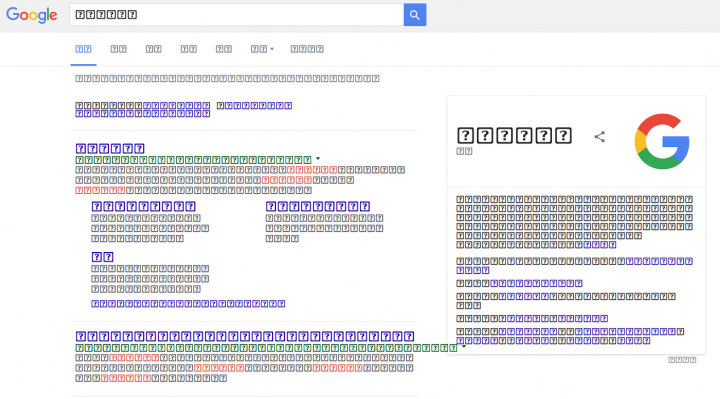Click the blue magnifier search button

tap(415, 15)
